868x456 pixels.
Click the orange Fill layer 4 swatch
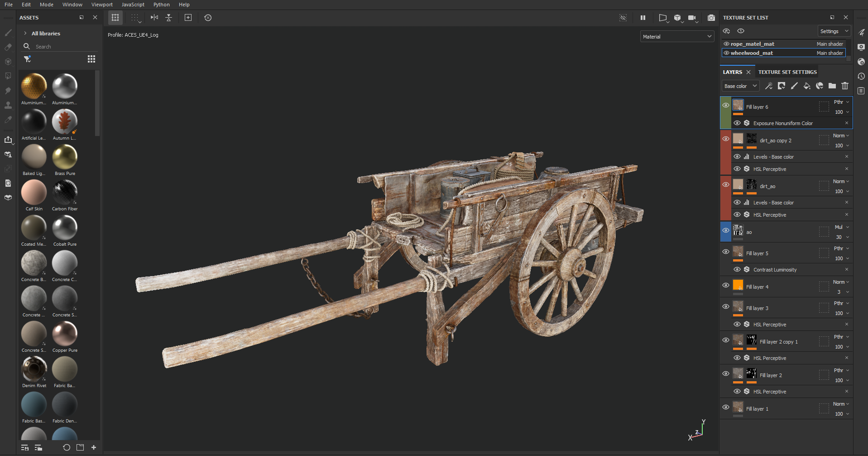(738, 285)
